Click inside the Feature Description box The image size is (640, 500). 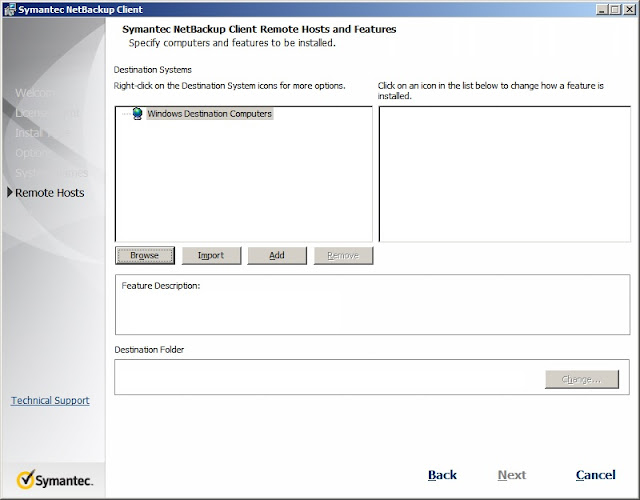coord(372,304)
